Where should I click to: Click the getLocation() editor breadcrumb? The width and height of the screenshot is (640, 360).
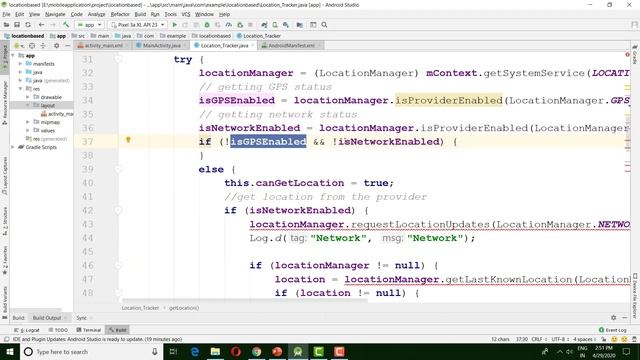click(184, 308)
